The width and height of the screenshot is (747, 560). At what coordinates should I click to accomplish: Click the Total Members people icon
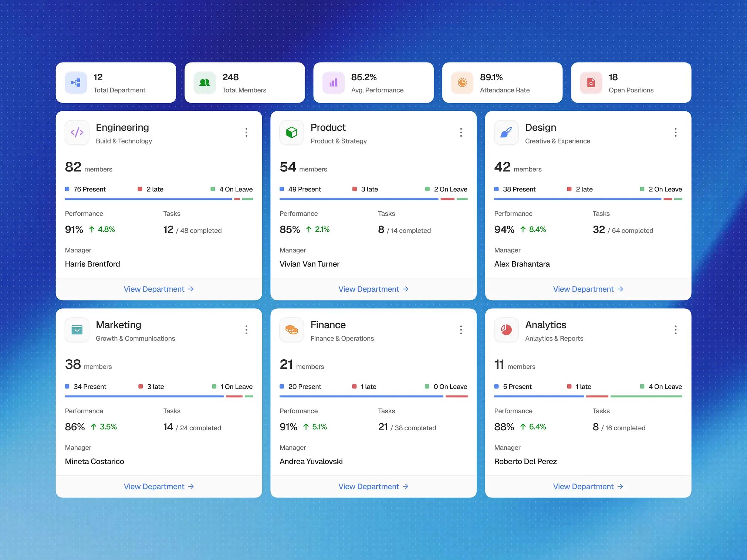point(205,83)
